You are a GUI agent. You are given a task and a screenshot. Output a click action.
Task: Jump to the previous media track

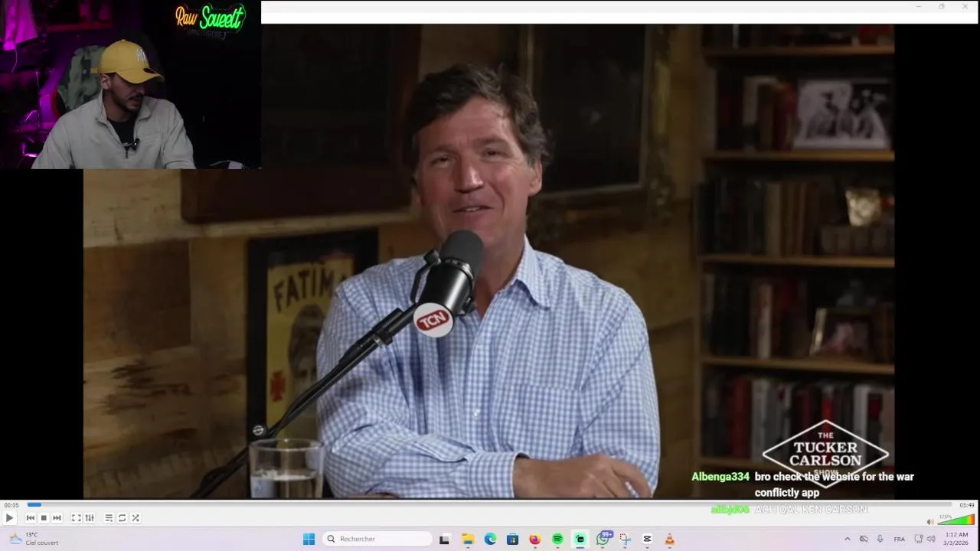pyautogui.click(x=31, y=518)
